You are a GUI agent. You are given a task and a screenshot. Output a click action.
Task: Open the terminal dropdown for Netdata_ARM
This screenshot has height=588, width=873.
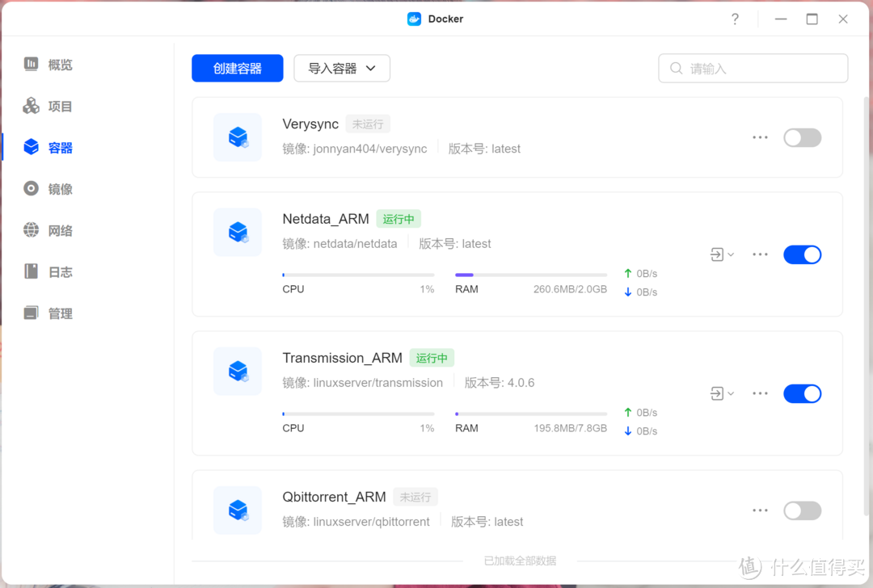coord(720,254)
